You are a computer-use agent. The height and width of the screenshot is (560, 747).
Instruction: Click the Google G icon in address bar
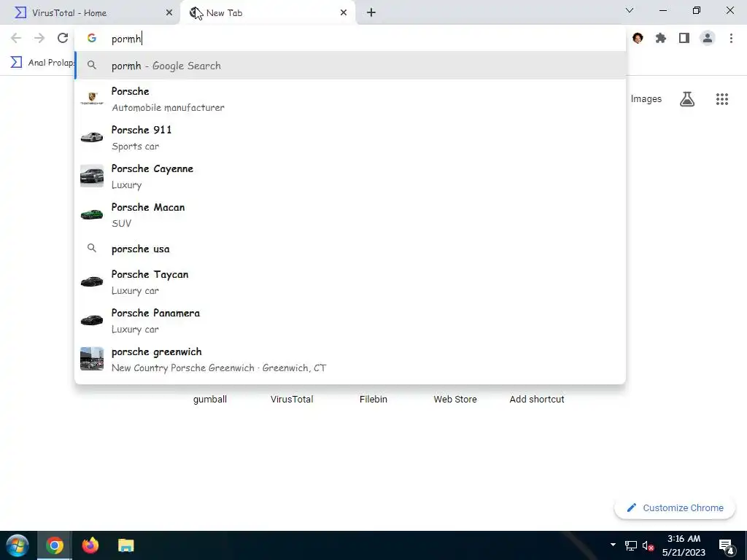[x=92, y=38]
